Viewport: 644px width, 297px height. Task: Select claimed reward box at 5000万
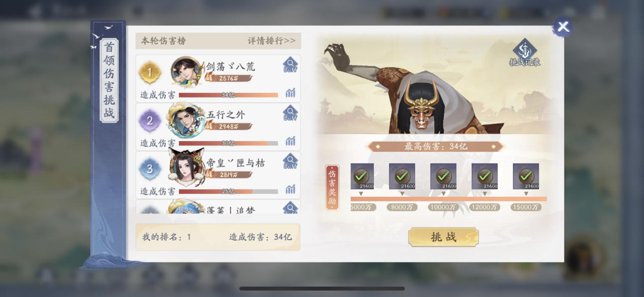pos(362,176)
